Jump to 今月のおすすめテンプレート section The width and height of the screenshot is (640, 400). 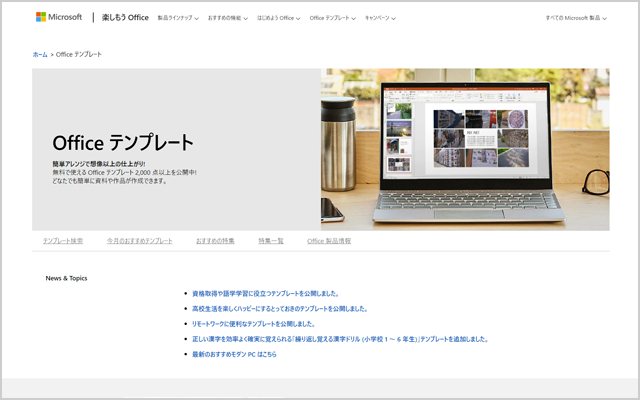(x=140, y=241)
